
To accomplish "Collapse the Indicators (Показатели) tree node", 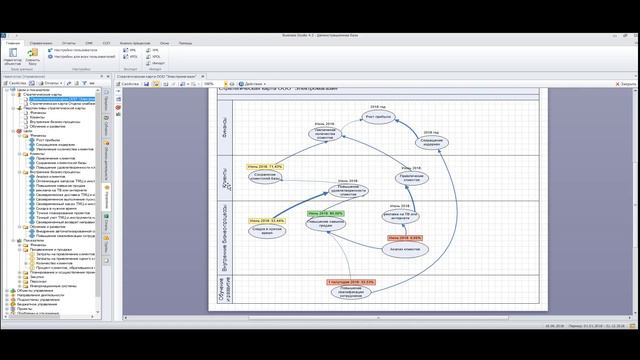I will coord(13,240).
